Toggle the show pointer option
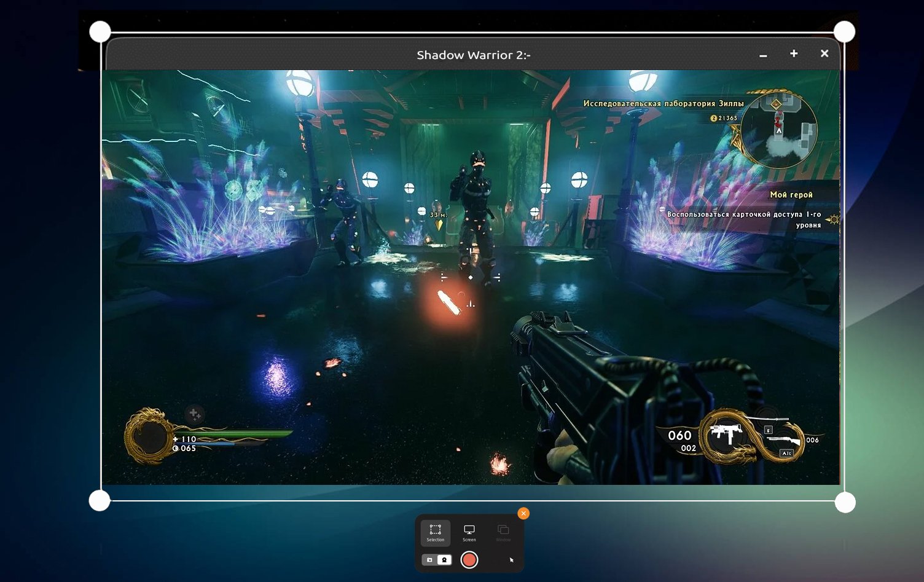Image resolution: width=924 pixels, height=582 pixels. coord(511,560)
